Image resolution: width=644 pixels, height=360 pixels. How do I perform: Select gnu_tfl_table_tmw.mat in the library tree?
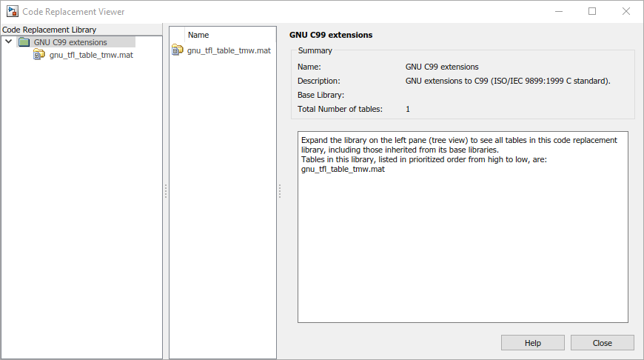91,55
